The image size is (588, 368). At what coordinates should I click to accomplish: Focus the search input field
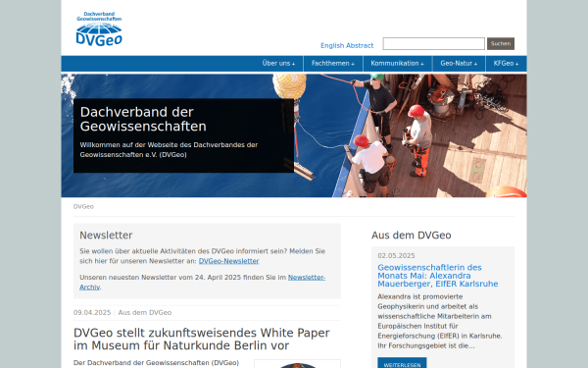[433, 43]
